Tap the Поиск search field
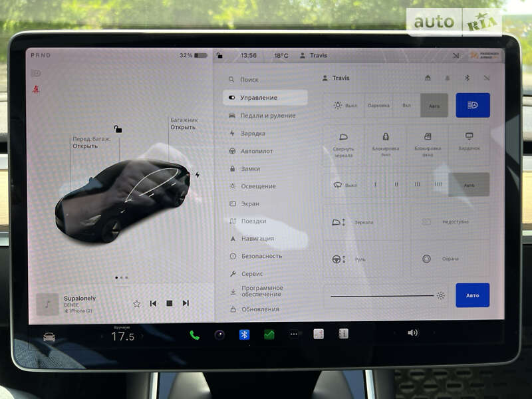This screenshot has width=532, height=399. (249, 79)
